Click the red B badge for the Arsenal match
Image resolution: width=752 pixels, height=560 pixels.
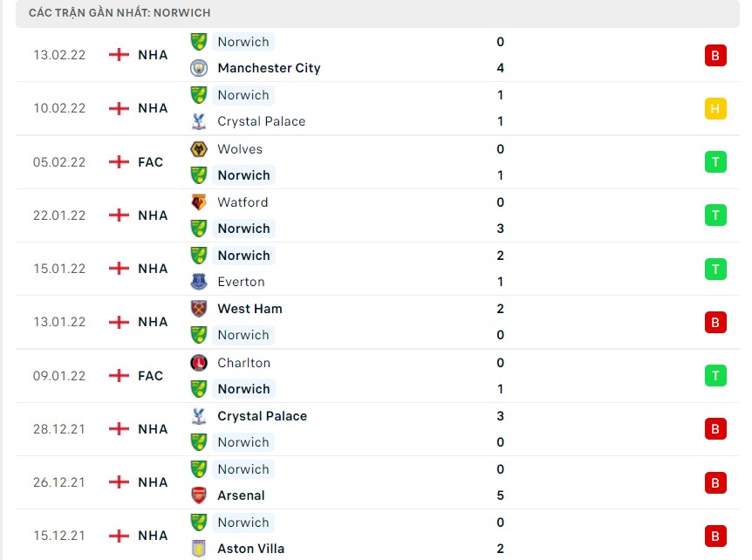click(715, 482)
